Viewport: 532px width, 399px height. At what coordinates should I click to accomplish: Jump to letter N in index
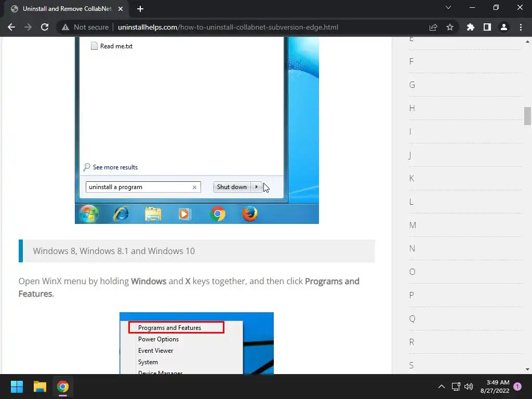coord(412,249)
